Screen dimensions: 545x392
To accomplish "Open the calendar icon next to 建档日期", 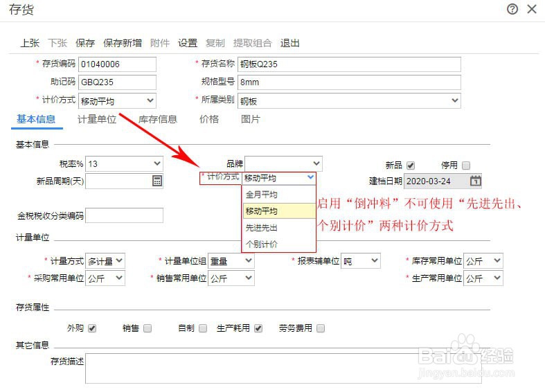I will [476, 181].
